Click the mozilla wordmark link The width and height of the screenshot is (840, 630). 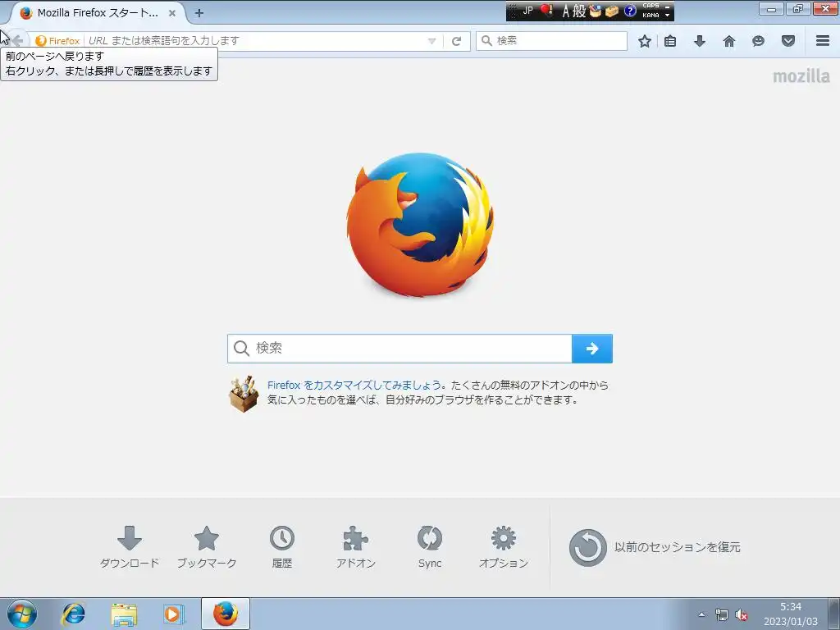tap(801, 76)
